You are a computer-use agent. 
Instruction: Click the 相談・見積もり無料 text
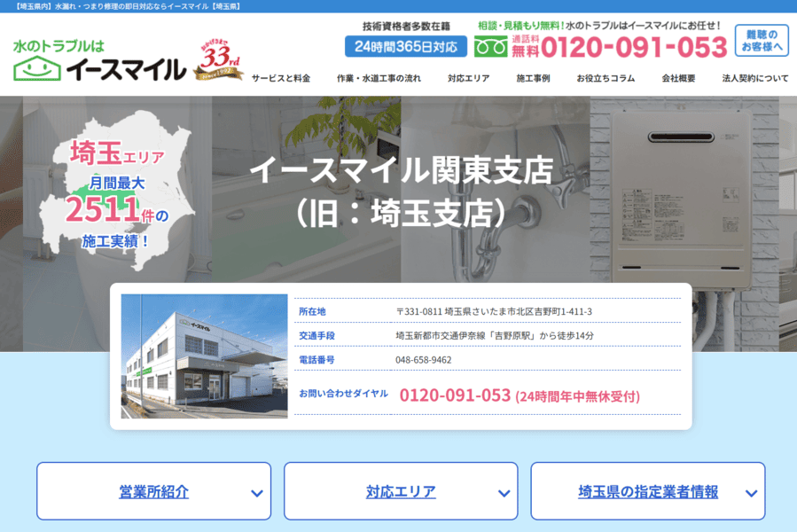(x=521, y=26)
